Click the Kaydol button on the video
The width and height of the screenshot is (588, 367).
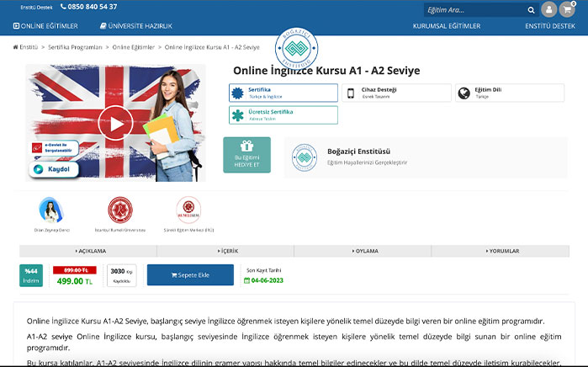[56, 169]
